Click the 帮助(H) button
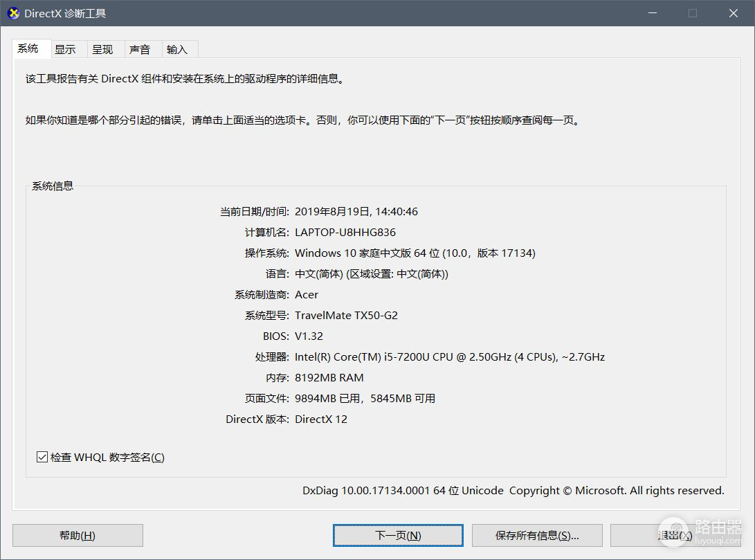755x560 pixels. pos(78,535)
